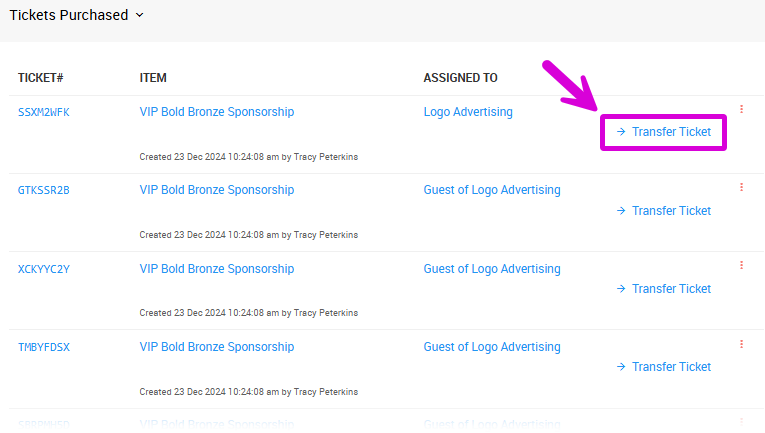Screen dimensions: 765x433
Task: Click Transfer Ticket for ticket GTKSSR2B
Action: (x=663, y=211)
